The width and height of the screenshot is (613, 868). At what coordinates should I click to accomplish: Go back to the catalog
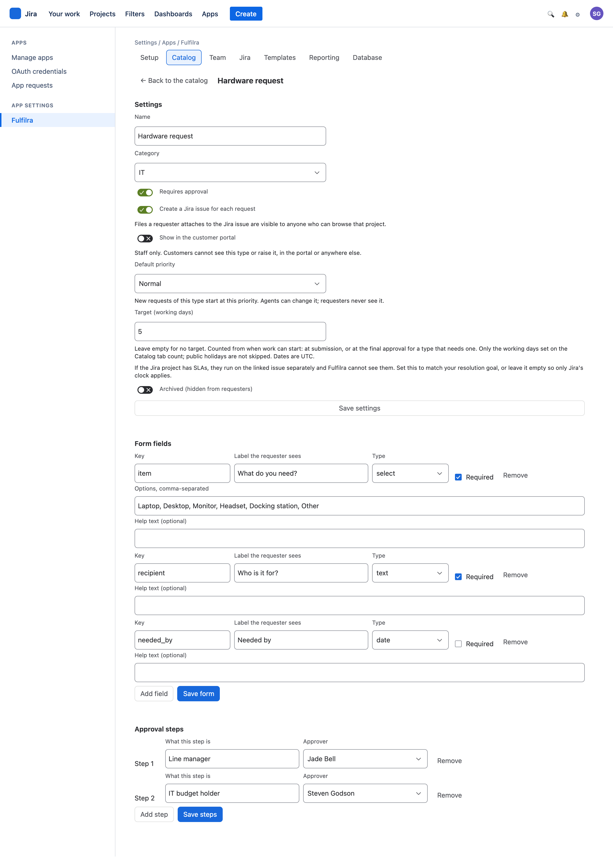coord(174,80)
